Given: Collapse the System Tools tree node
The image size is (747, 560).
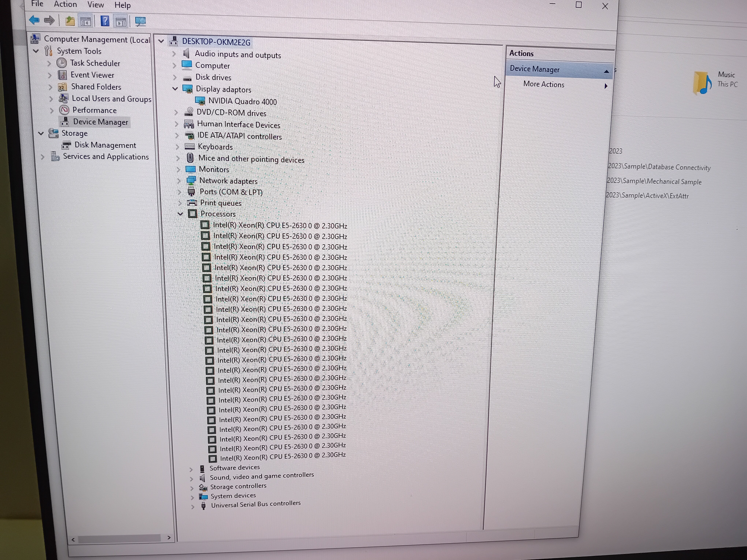Looking at the screenshot, I should 36,51.
